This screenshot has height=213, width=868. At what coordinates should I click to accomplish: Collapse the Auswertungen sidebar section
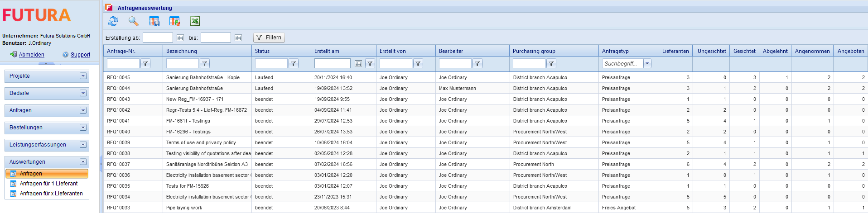point(83,162)
